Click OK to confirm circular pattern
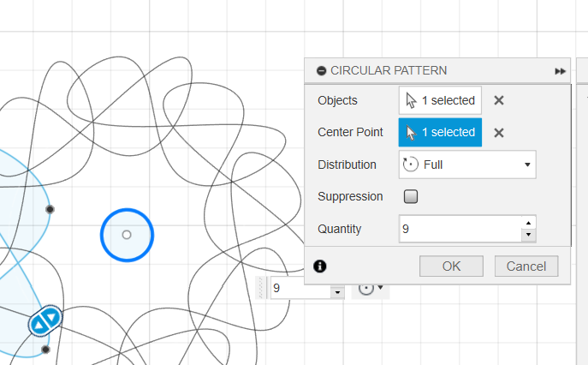The height and width of the screenshot is (365, 588). tap(451, 266)
